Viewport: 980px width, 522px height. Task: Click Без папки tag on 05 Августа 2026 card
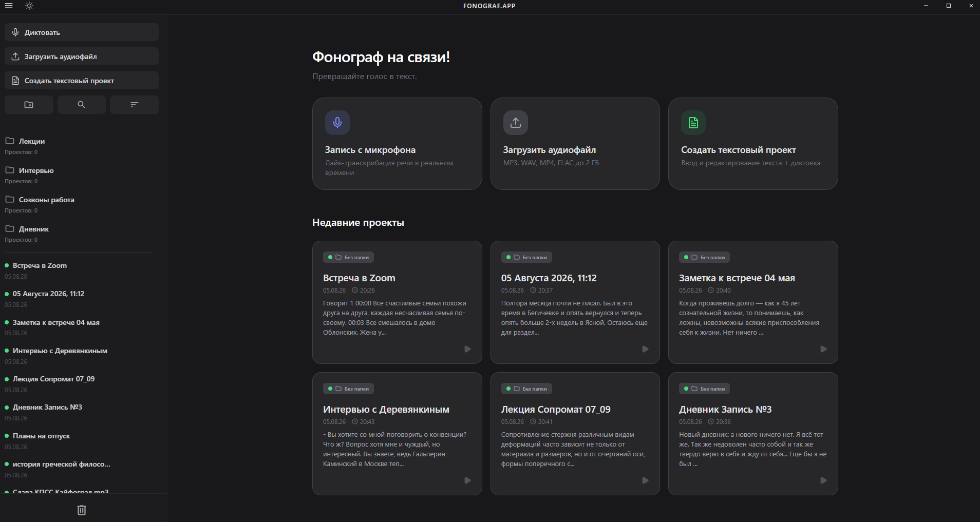pyautogui.click(x=526, y=257)
